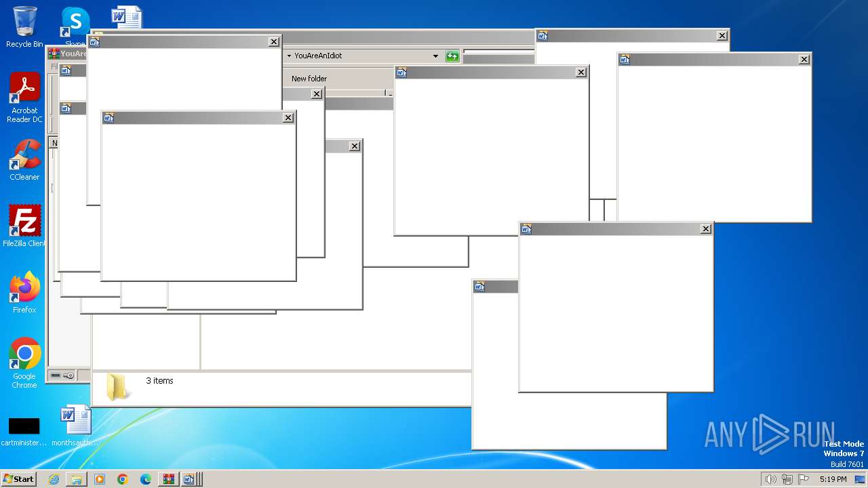Image resolution: width=868 pixels, height=488 pixels.
Task: Click the WinRAR icon in YouAre... title bar
Action: tap(54, 54)
